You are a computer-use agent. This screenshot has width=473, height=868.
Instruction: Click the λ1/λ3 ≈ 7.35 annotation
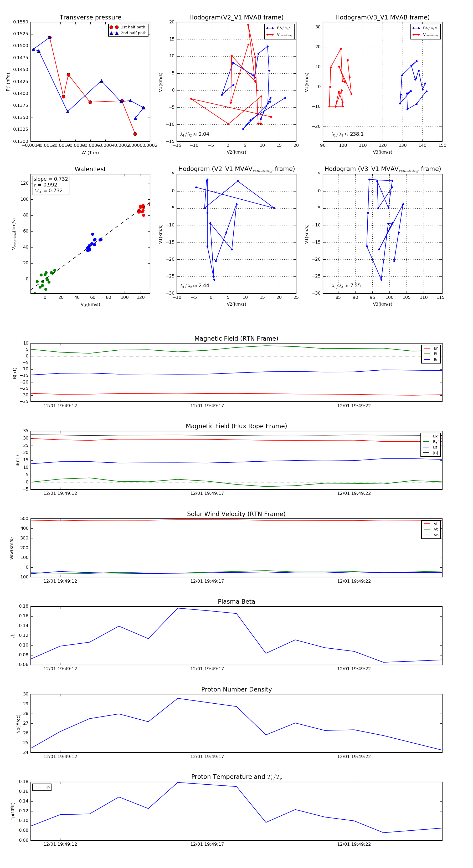tap(346, 286)
